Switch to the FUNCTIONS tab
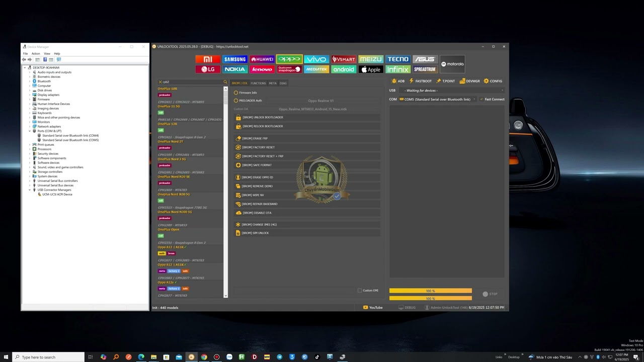 (258, 83)
